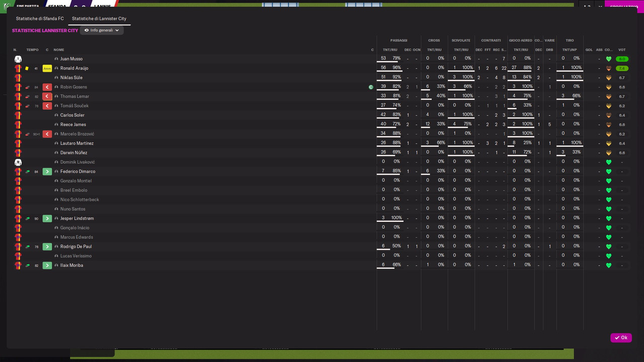Select the 'Statistiche di Lannister City' tab
Viewport: 644px width, 362px height.
tap(99, 19)
